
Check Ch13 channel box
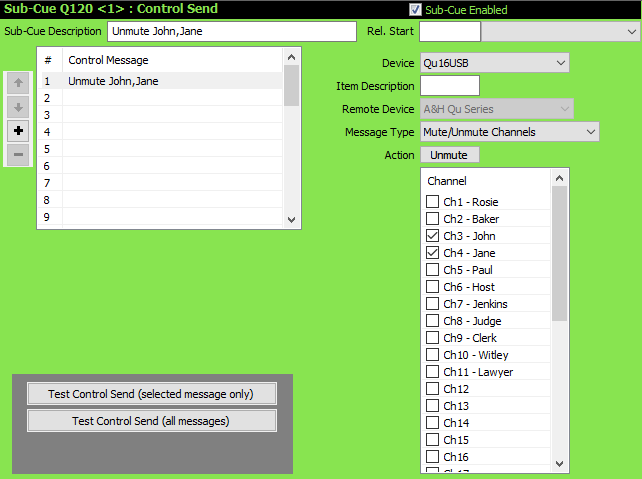pos(432,406)
